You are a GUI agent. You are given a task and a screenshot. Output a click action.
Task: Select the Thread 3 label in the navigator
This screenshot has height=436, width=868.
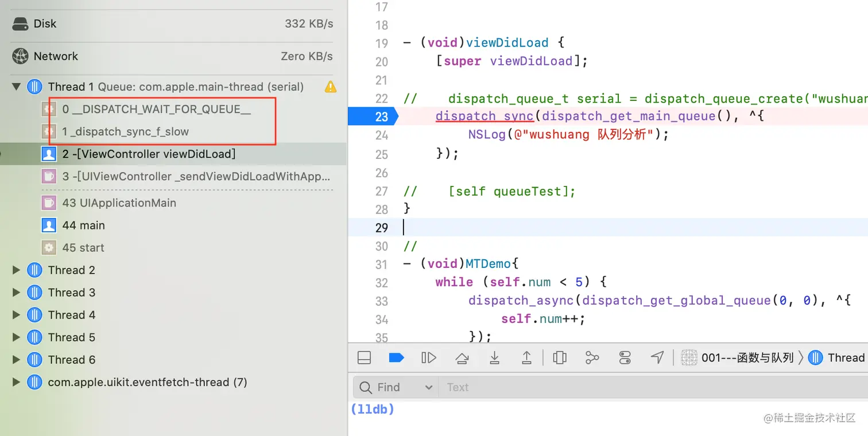tap(72, 293)
